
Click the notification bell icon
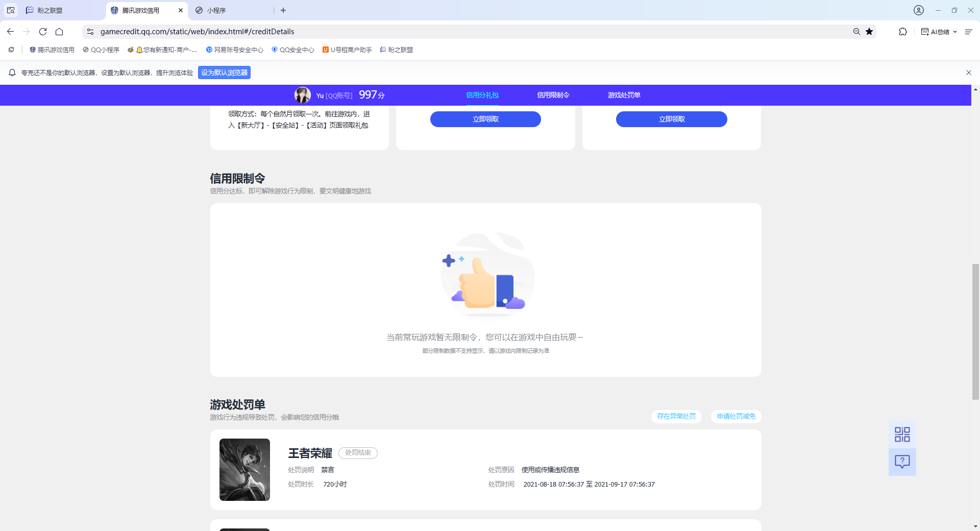coord(12,73)
